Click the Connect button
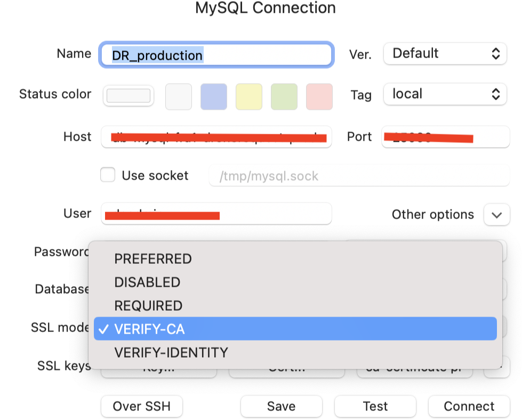Screen dimensions: 530x420 point(469,406)
